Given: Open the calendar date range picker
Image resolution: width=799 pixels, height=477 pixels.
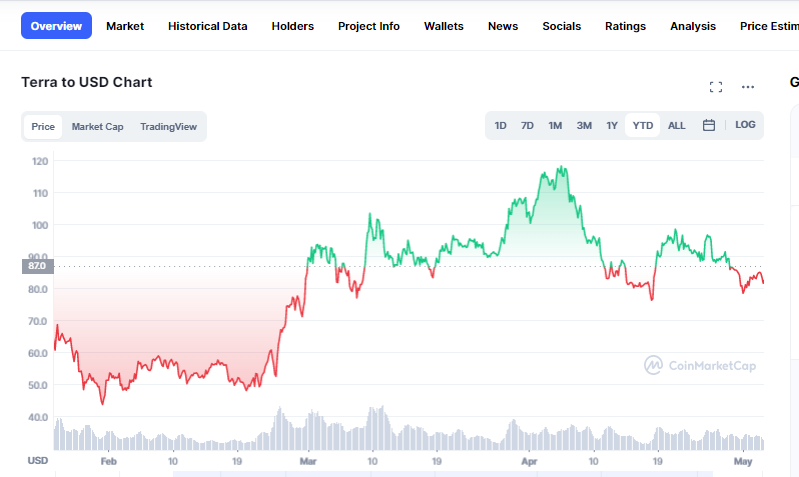Looking at the screenshot, I should [x=709, y=125].
